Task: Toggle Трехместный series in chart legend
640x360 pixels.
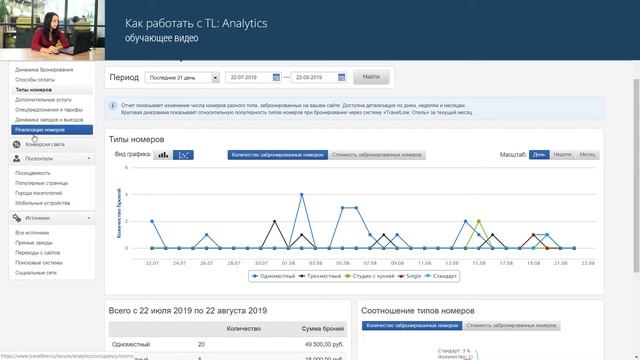Action: point(320,276)
